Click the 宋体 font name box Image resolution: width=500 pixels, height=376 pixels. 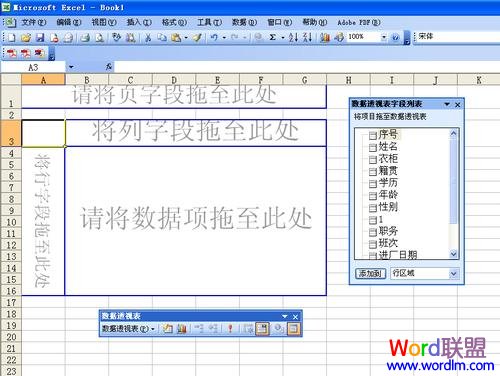[x=457, y=37]
